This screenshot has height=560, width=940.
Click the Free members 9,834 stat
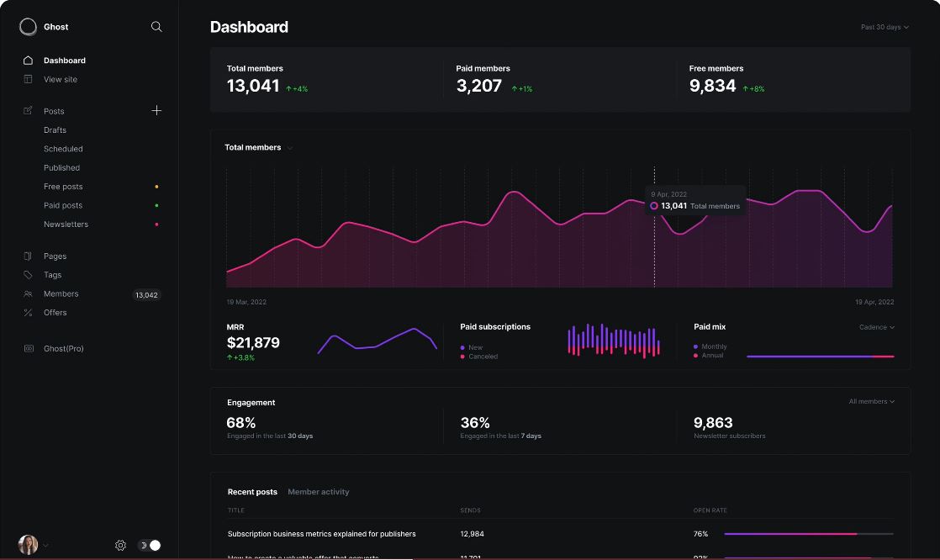click(x=712, y=86)
